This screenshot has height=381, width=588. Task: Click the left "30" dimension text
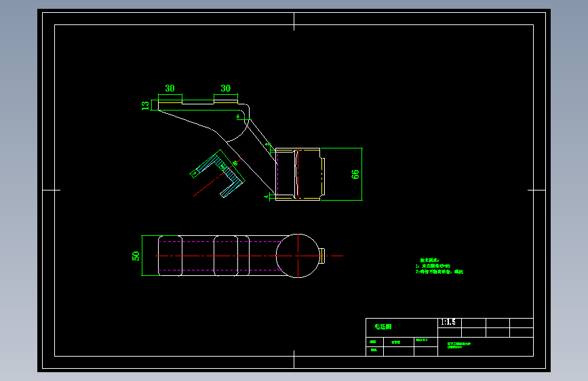point(170,89)
